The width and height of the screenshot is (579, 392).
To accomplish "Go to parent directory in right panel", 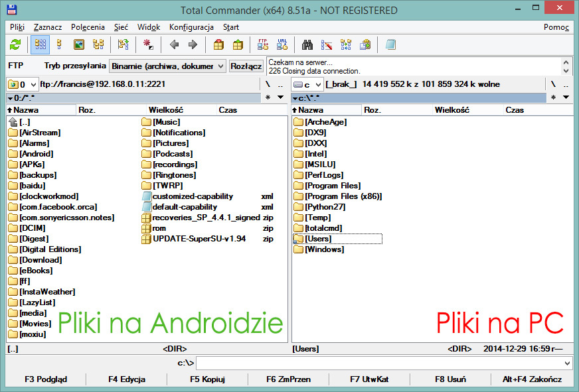I will point(566,84).
